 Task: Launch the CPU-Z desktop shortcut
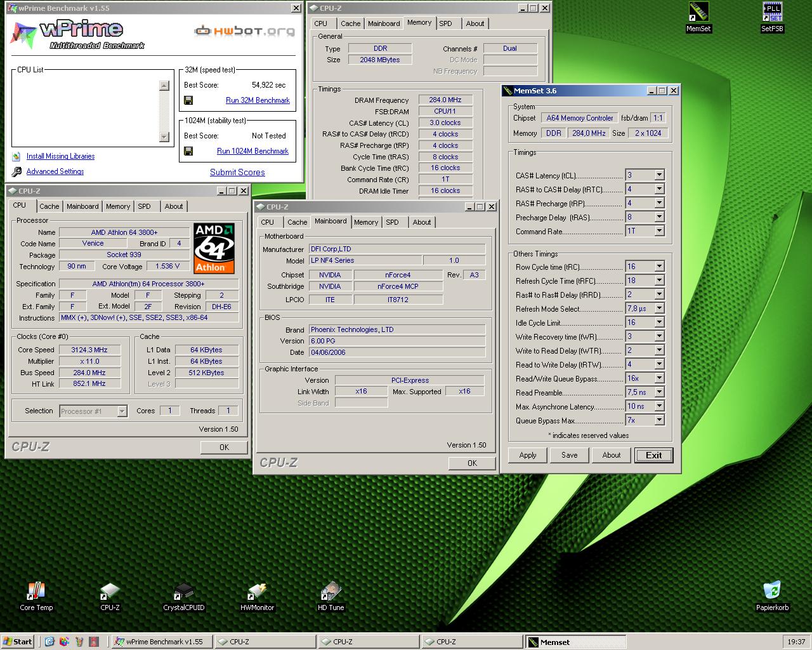tap(110, 597)
